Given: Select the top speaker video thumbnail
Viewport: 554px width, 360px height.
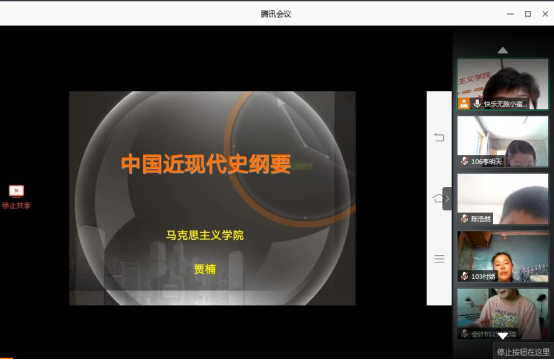Looking at the screenshot, I should pos(502,84).
